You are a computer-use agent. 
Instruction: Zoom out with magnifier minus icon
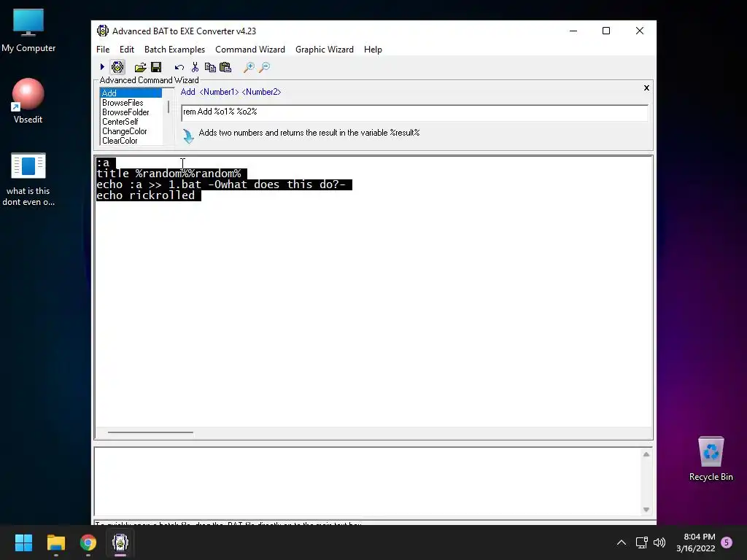click(x=264, y=67)
